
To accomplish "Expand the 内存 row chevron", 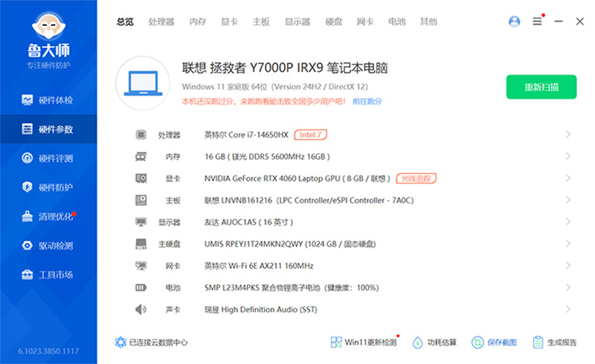I will pos(568,156).
